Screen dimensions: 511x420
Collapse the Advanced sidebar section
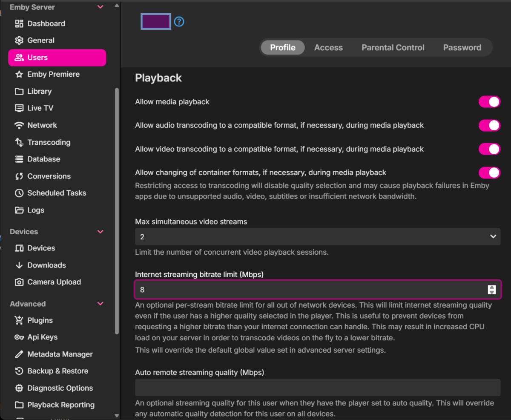click(x=100, y=304)
